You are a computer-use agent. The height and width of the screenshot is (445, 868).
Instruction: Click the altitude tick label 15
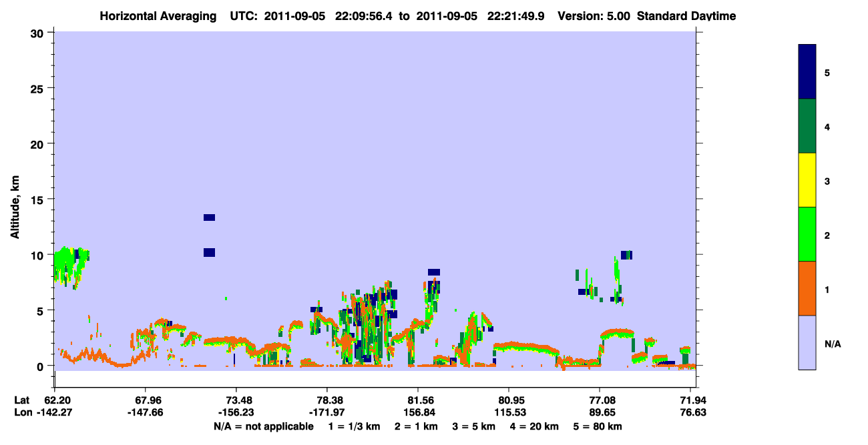[x=39, y=199]
